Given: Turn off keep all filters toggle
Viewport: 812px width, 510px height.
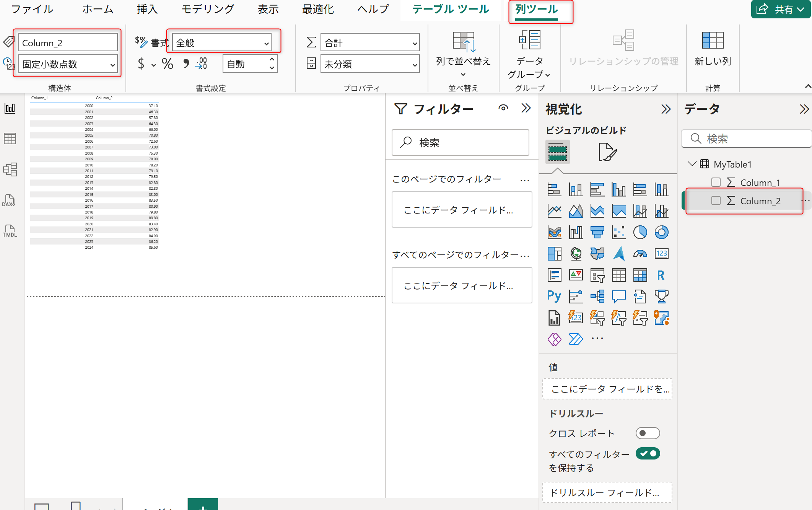Looking at the screenshot, I should pos(648,454).
